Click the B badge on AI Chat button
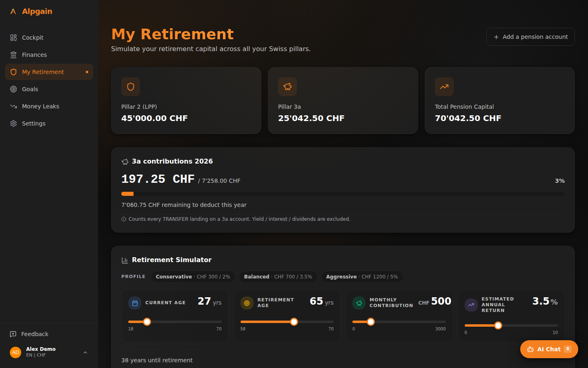The height and width of the screenshot is (368, 588). click(x=568, y=349)
